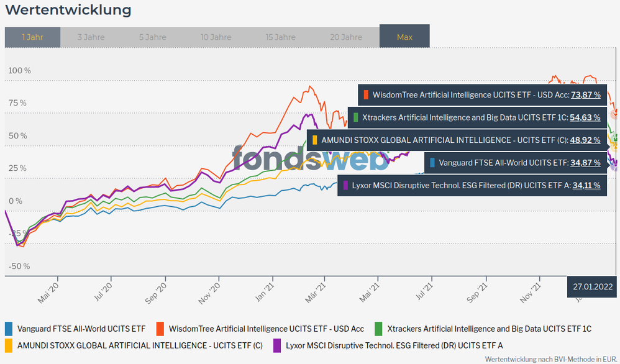Click yellow AMUNDI legend color swatch
Viewport: 620px width, 364px height.
click(x=9, y=345)
